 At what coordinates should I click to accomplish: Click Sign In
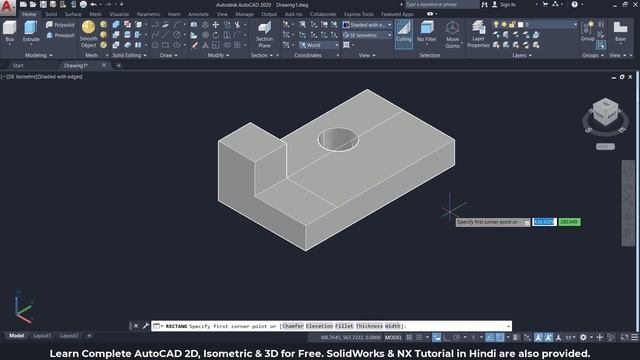507,4
